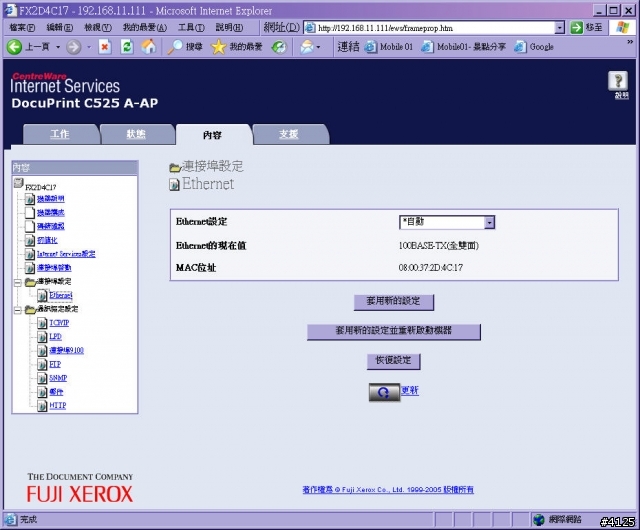Open the 編輯(E) menu

[60, 27]
